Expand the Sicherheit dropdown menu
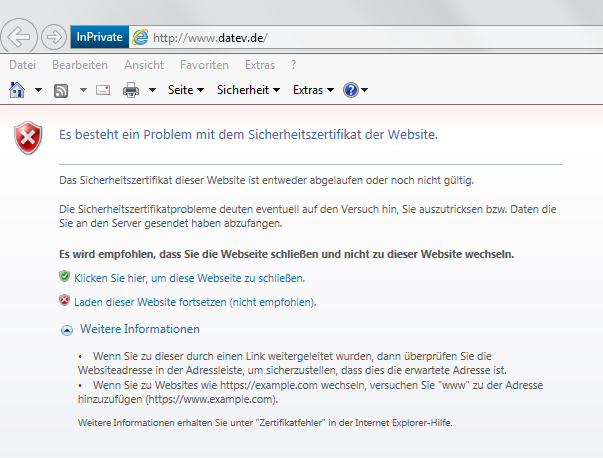 point(248,90)
